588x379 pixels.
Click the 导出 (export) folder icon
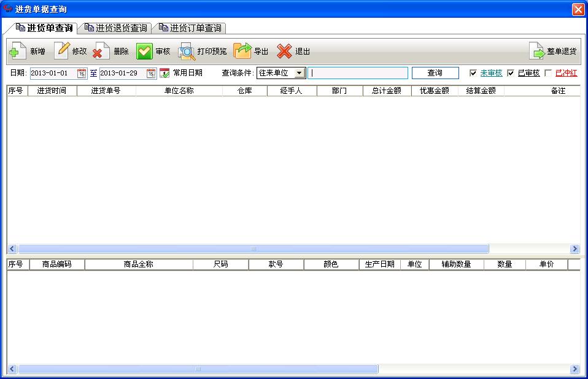pos(242,50)
